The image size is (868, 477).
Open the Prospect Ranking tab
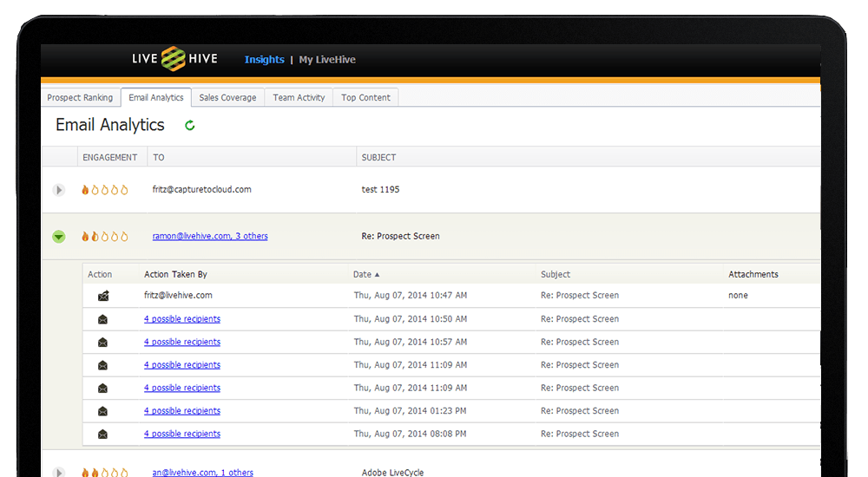point(80,97)
